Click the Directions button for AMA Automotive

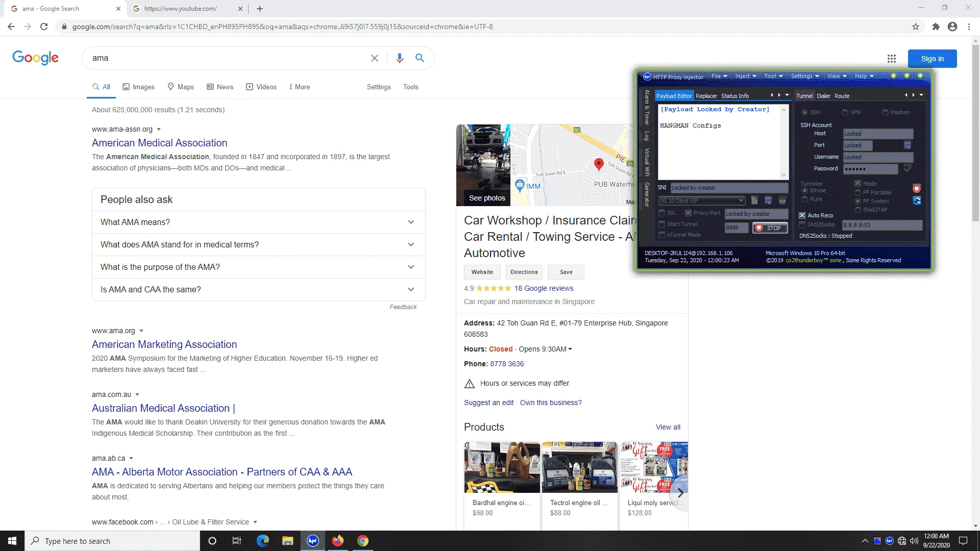pos(524,272)
